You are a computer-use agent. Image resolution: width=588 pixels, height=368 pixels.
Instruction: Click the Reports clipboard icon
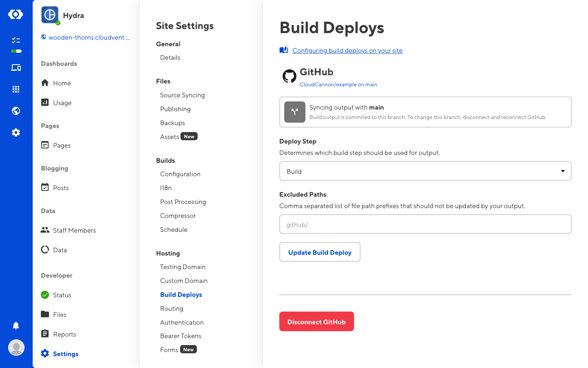click(x=45, y=334)
